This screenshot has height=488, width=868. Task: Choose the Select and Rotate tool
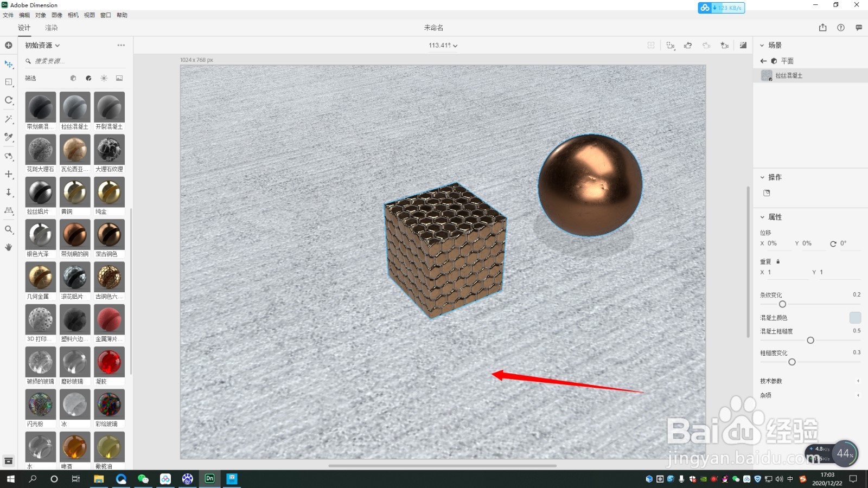tap(9, 100)
